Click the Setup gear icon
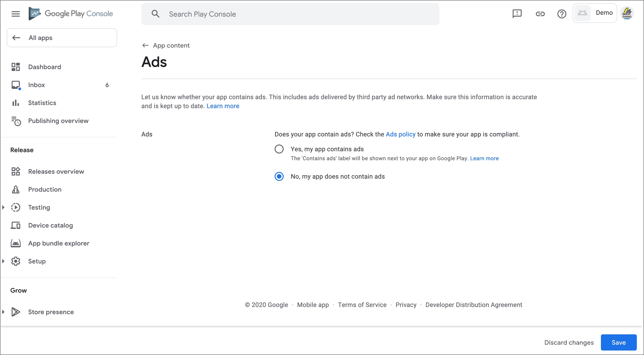The image size is (644, 355). (x=16, y=261)
